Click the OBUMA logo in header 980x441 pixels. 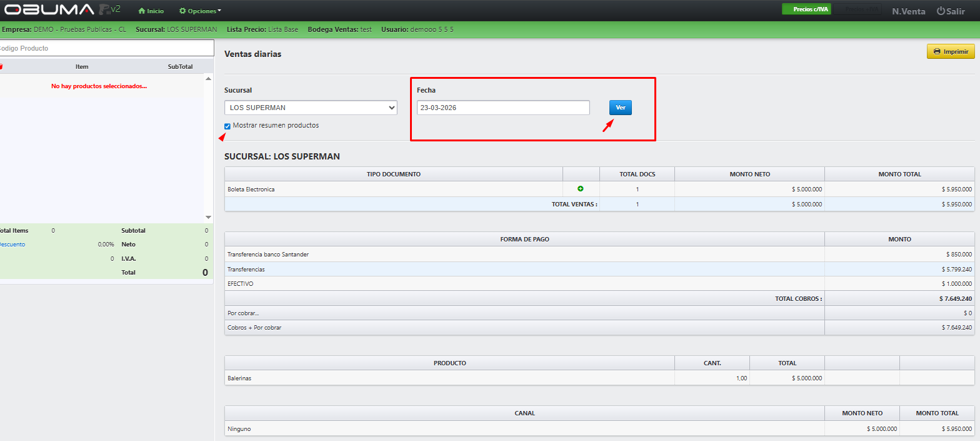(x=49, y=10)
